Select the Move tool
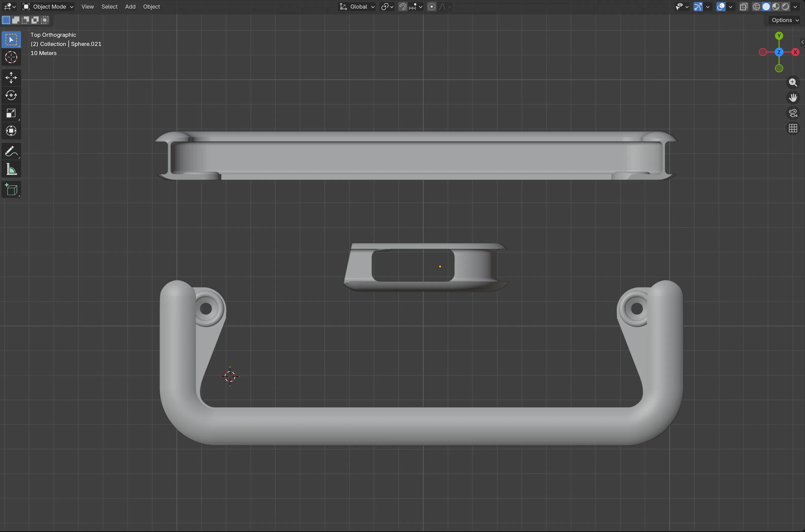Screen dimensions: 805x532 (x=11, y=77)
